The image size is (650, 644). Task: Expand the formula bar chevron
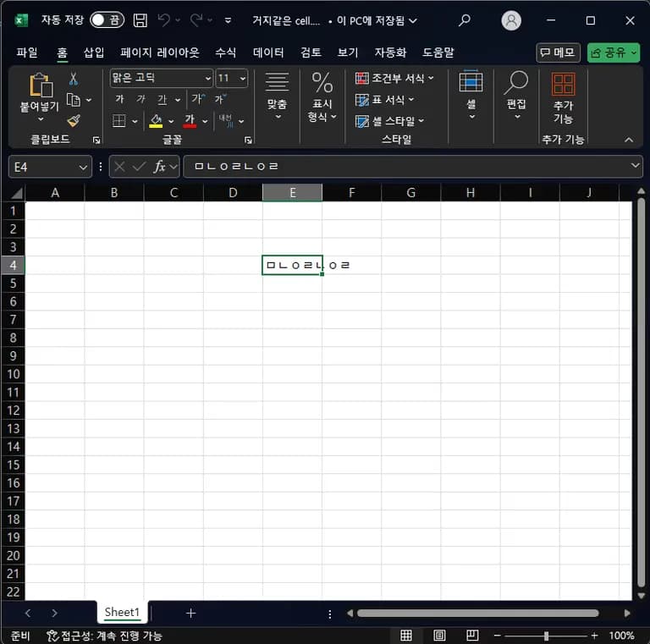pos(635,165)
